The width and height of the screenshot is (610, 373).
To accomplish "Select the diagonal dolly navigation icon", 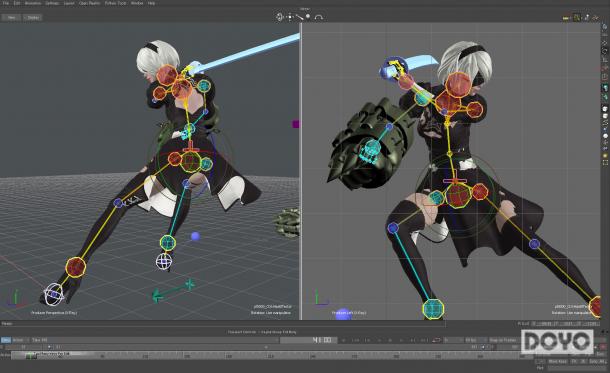I will (300, 17).
